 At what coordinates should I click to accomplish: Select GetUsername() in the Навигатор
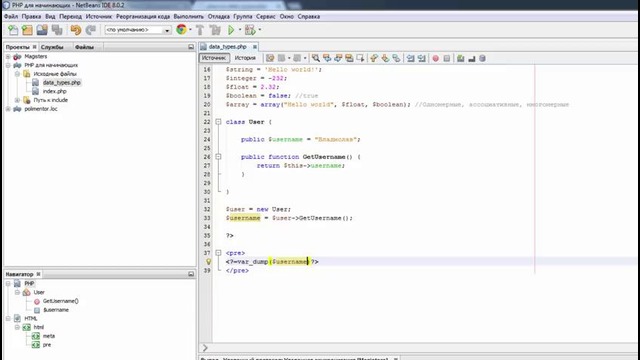pyautogui.click(x=60, y=301)
